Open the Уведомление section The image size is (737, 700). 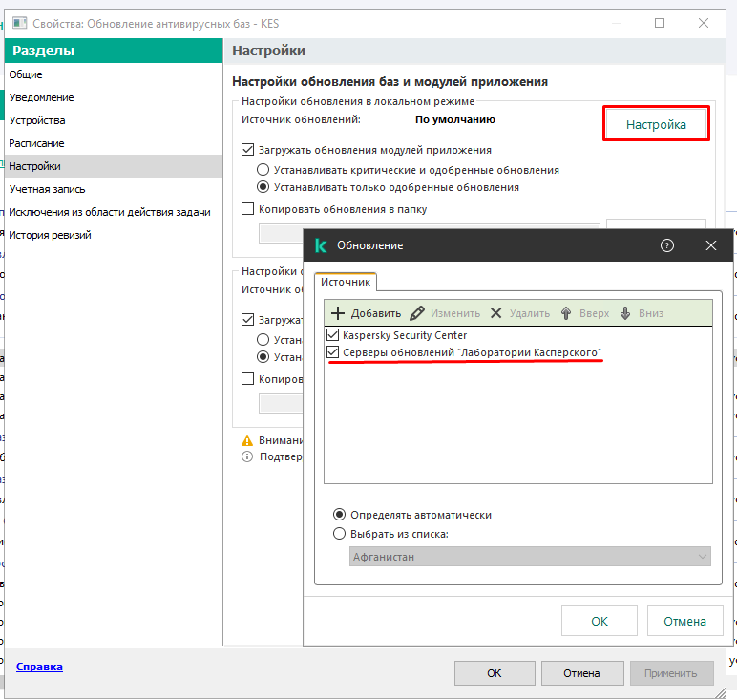(x=114, y=97)
